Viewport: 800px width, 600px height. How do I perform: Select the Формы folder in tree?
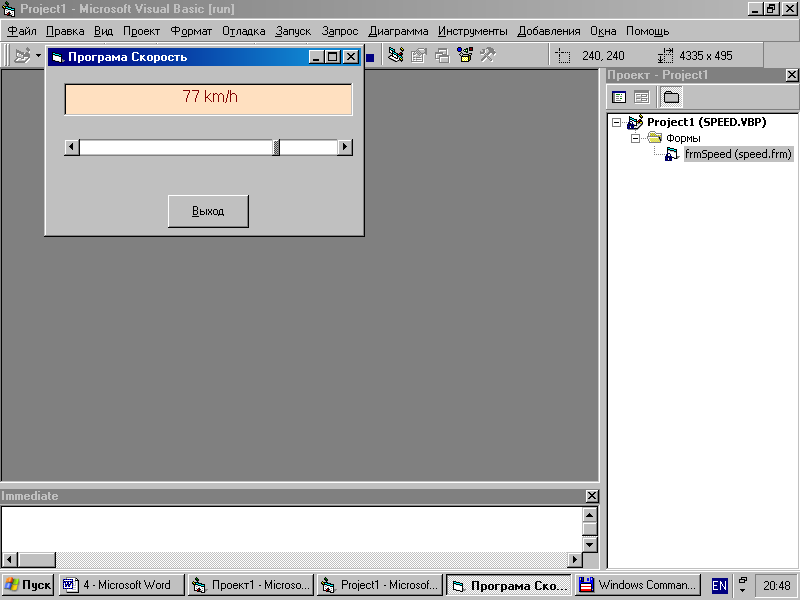683,138
